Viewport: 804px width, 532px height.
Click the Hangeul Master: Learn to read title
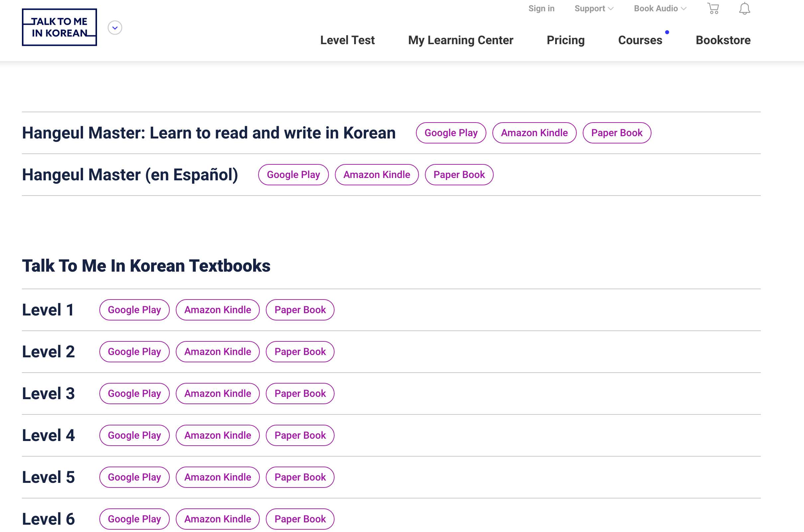tap(209, 133)
